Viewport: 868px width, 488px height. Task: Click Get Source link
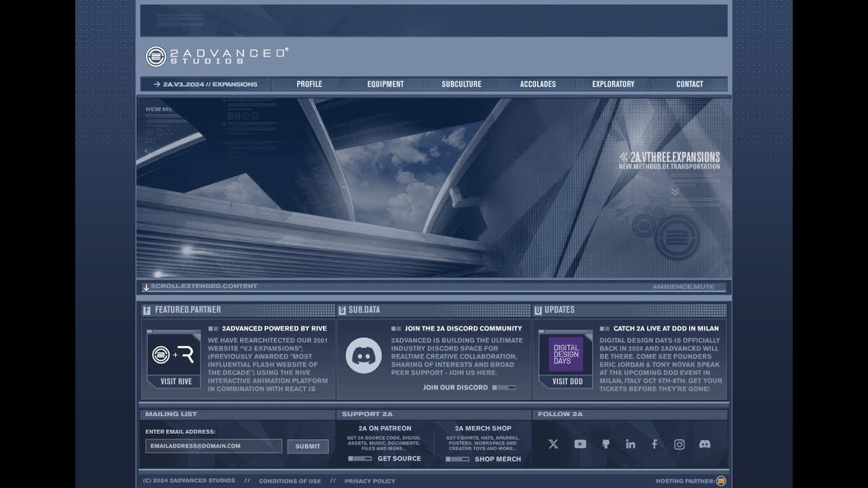coord(399,459)
